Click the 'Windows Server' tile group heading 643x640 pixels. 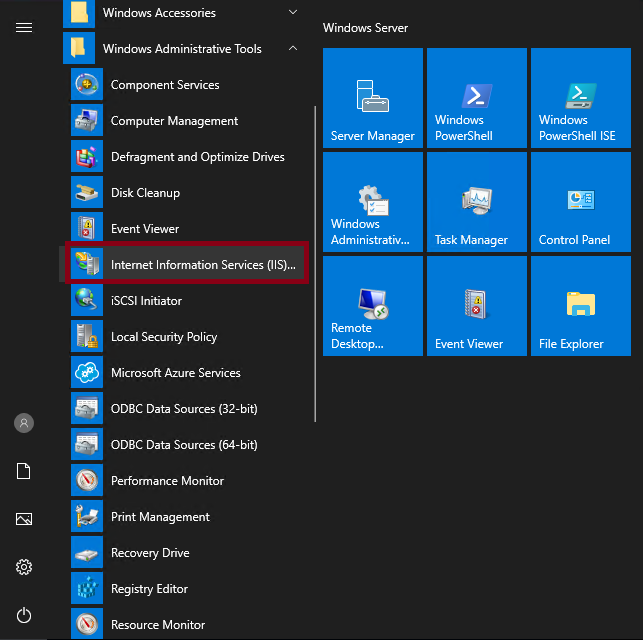pos(365,28)
